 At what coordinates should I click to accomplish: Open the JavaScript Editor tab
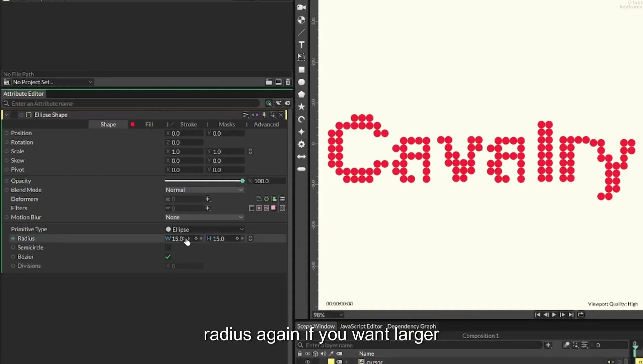pos(361,326)
